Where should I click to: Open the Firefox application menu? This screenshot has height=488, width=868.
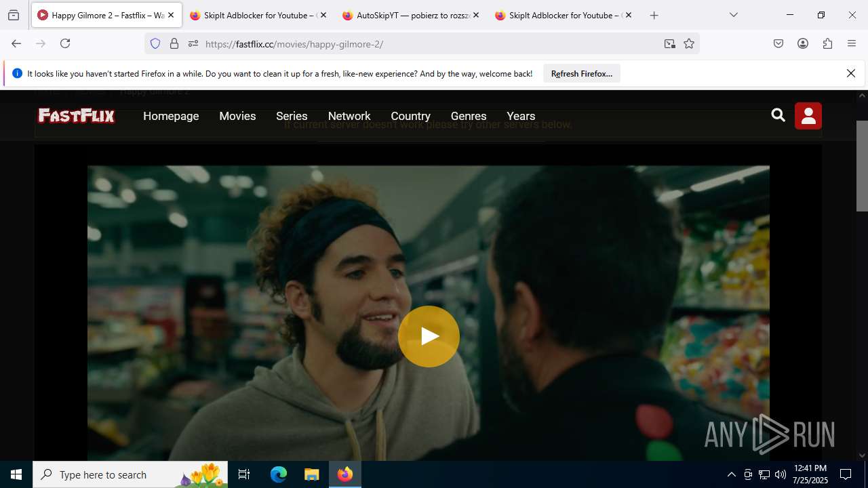pyautogui.click(x=852, y=43)
